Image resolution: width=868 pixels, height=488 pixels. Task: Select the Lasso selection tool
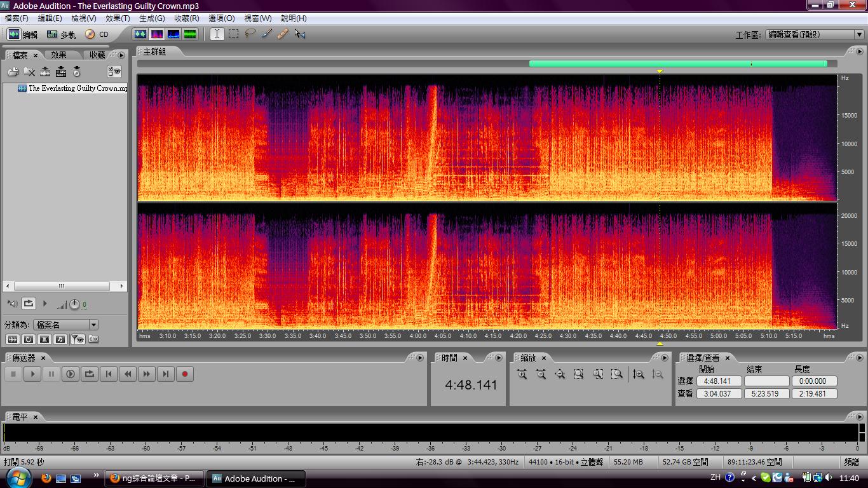250,34
